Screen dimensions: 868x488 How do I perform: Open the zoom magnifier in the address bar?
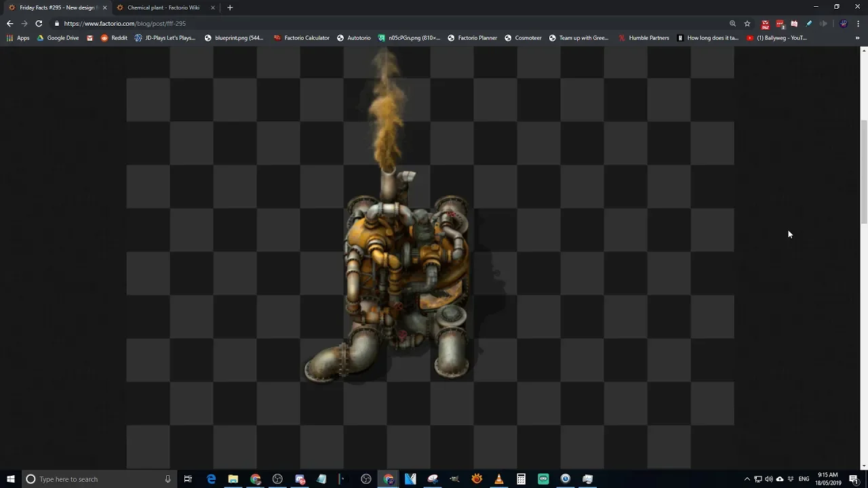(732, 23)
